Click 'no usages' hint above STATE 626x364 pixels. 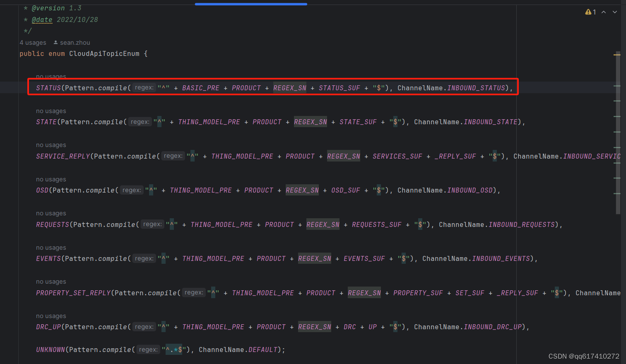[51, 111]
